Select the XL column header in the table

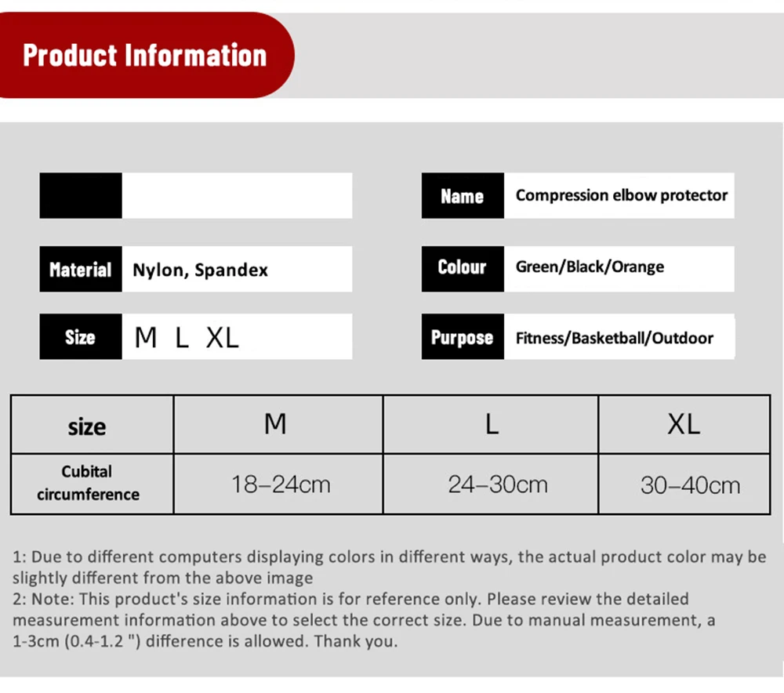684,424
